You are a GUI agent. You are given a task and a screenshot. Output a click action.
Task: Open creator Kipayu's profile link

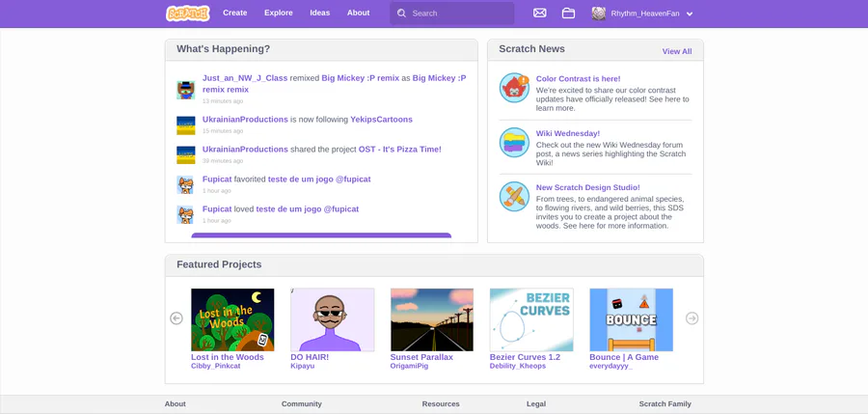[x=302, y=366]
